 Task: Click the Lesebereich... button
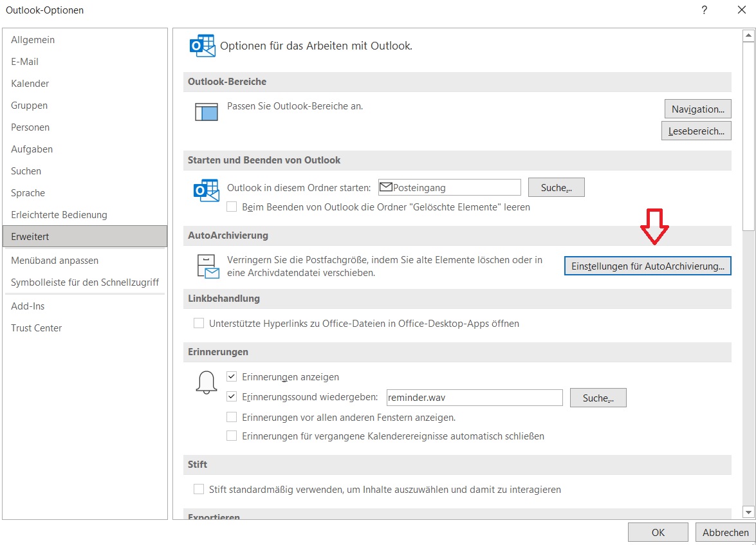coord(696,131)
